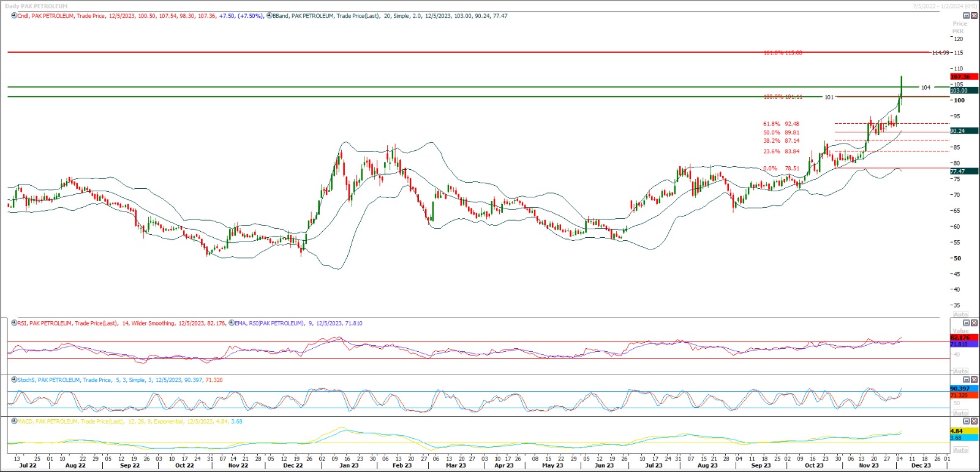Click the 90.397 Stochastic value tag
Image resolution: width=980 pixels, height=472 pixels.
click(964, 389)
